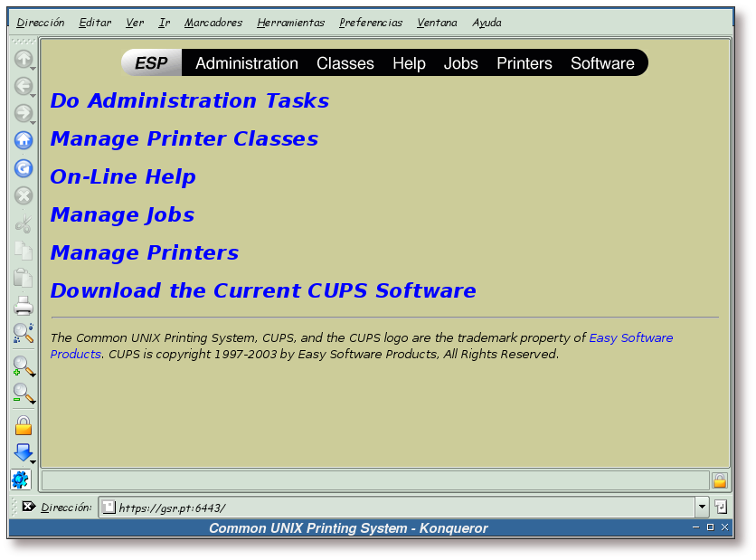Minimize the Konqueror window
Screen dimensions: 756x560
point(695,527)
